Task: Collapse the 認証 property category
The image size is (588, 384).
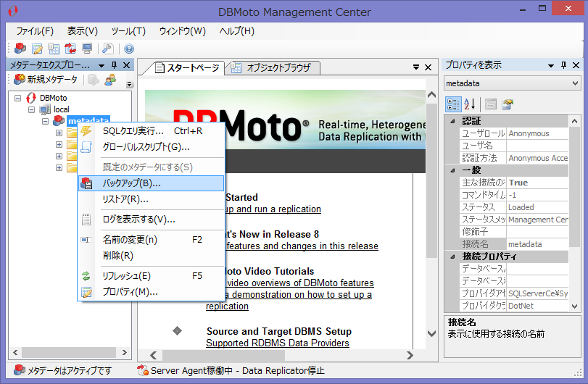Action: pyautogui.click(x=452, y=121)
